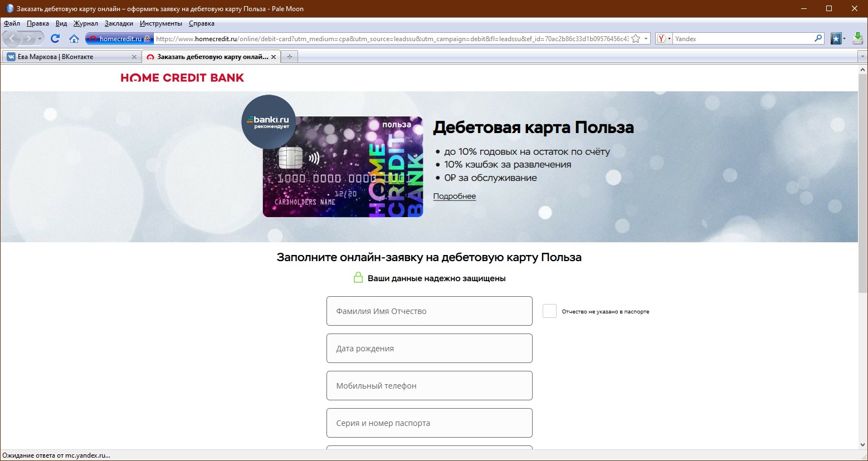Click the banki.ru рекомендует badge
Image resolution: width=868 pixels, height=461 pixels.
[x=269, y=122]
